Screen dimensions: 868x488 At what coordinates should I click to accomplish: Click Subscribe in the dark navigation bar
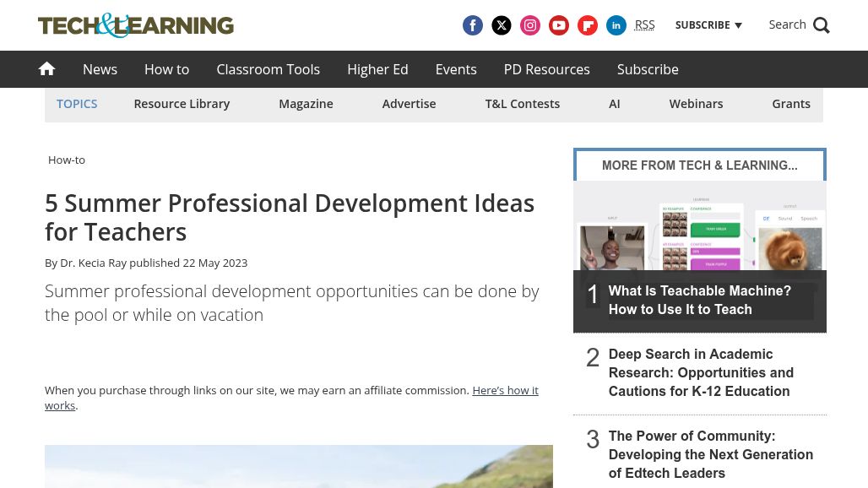point(648,69)
